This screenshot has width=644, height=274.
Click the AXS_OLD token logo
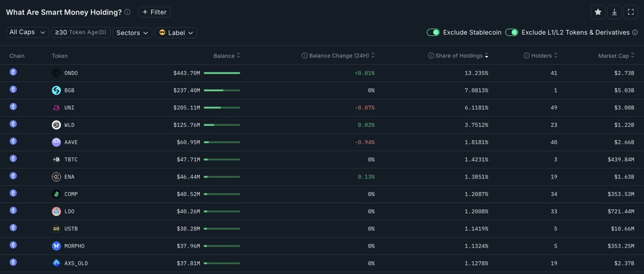[x=56, y=263]
